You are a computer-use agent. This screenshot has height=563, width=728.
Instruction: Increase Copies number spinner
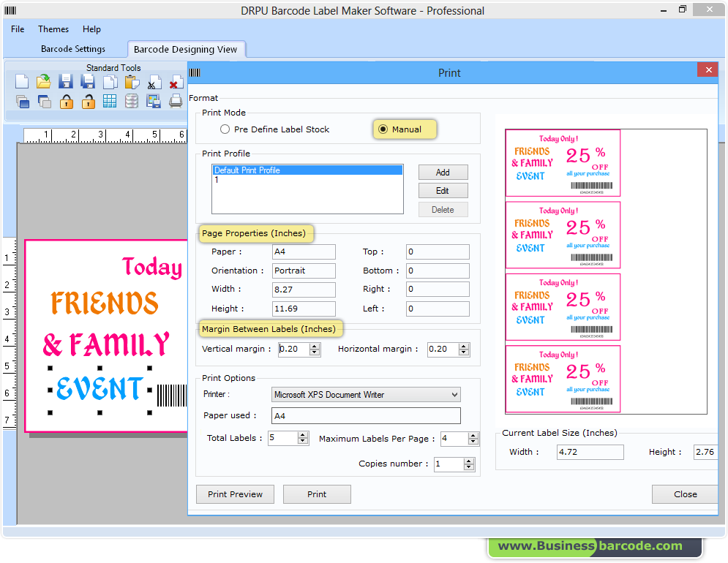point(469,461)
